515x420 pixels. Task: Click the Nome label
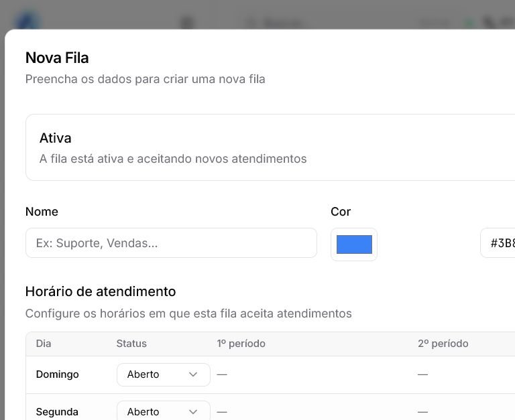click(42, 212)
